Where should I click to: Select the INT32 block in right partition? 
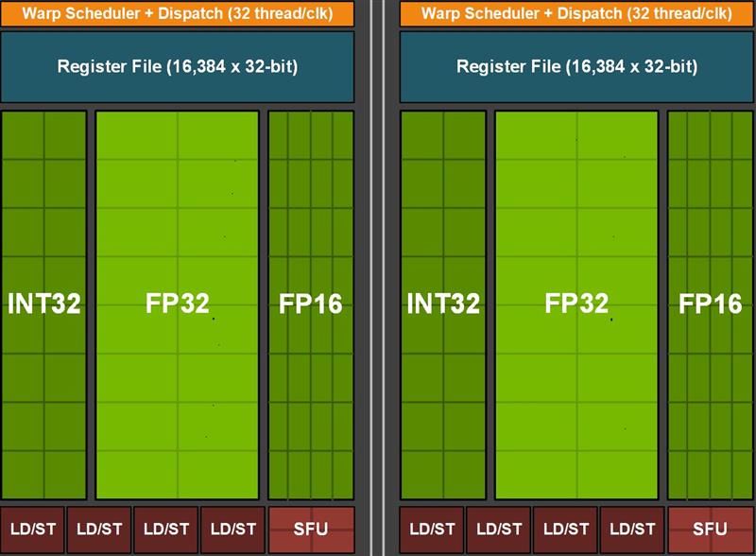click(443, 305)
